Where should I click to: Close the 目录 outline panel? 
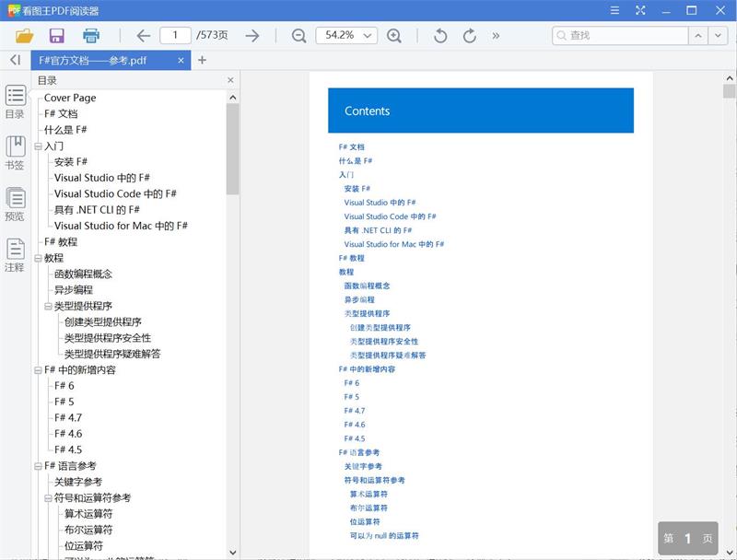click(x=230, y=80)
